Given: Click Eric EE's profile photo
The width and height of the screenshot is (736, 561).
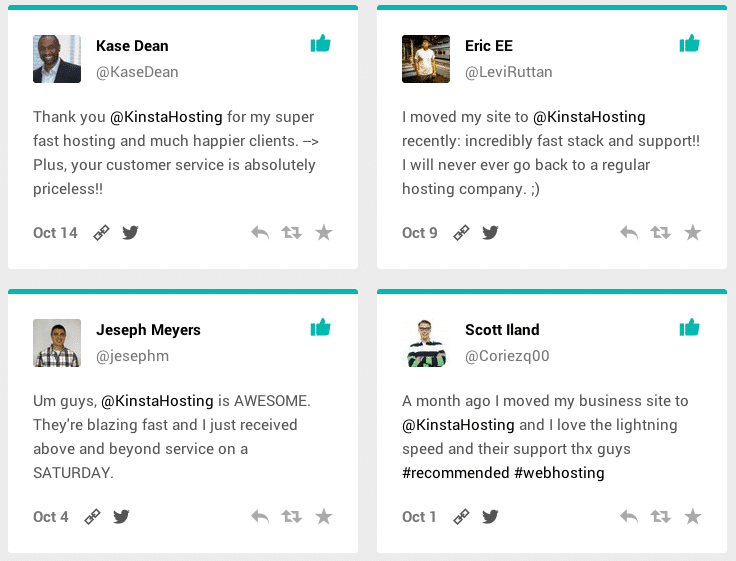Looking at the screenshot, I should (426, 59).
